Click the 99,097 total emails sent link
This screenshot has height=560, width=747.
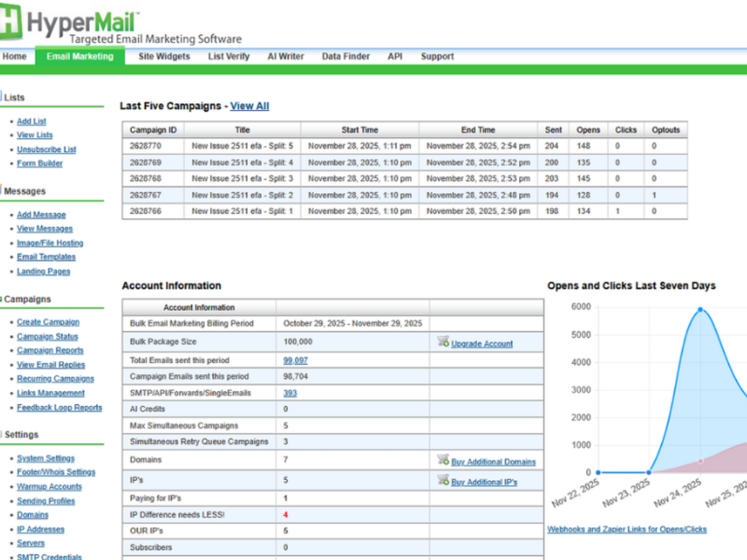295,360
